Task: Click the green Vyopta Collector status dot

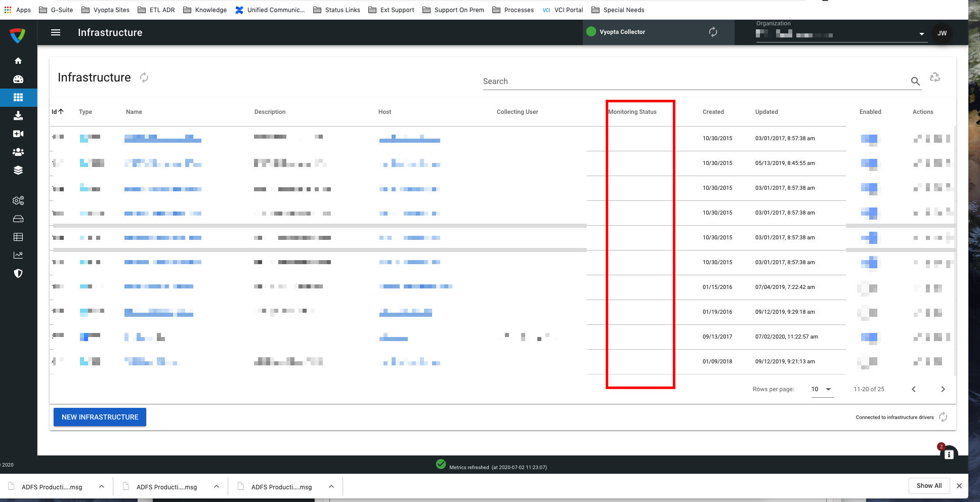Action: [x=591, y=31]
